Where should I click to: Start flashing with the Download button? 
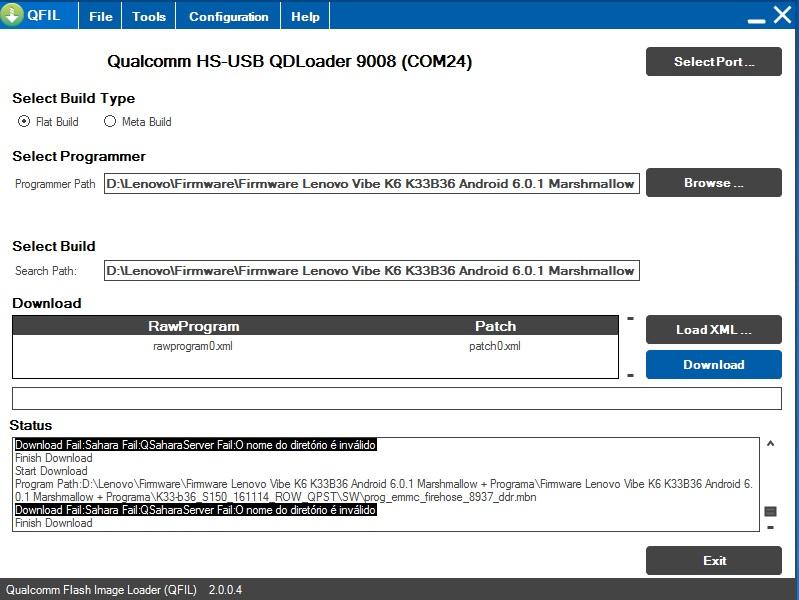(713, 364)
